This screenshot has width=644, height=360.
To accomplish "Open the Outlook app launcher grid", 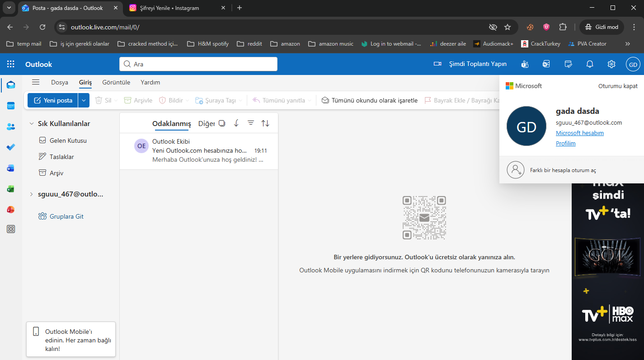I will tap(11, 64).
